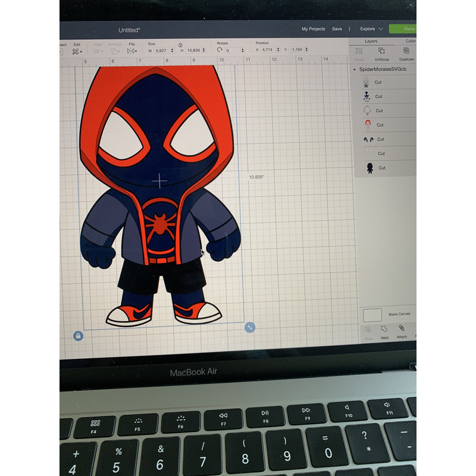Open My Projects
Viewport: 476px width, 476px height.
click(x=313, y=29)
